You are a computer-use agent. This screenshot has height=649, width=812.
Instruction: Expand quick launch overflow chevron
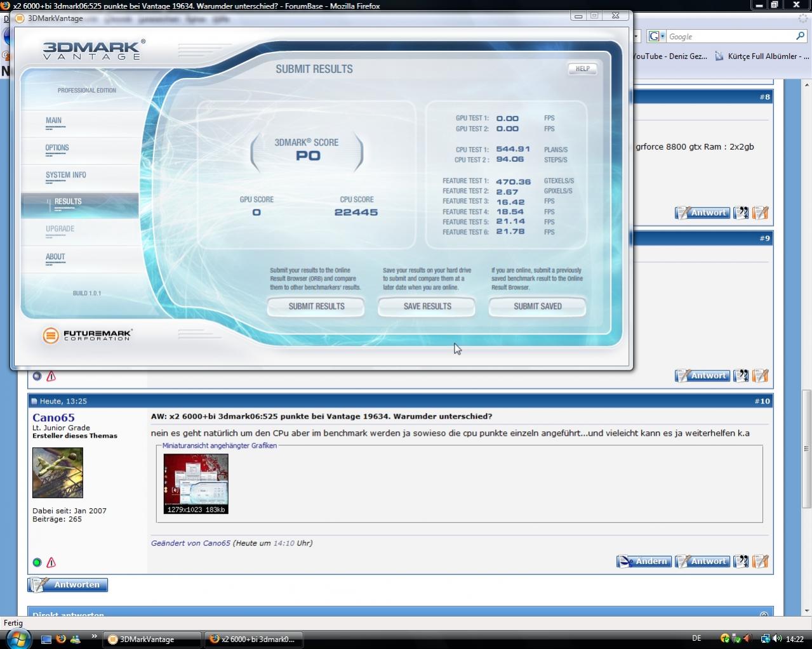coord(95,636)
